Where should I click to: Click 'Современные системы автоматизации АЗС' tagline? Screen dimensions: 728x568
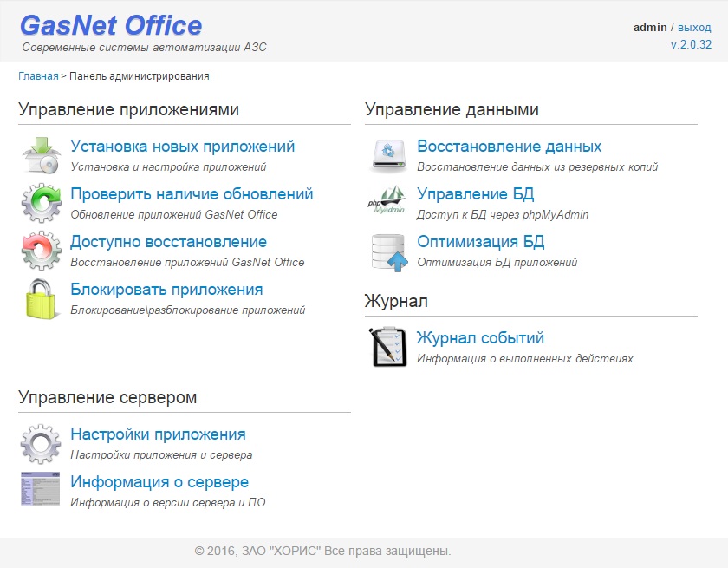pyautogui.click(x=145, y=48)
